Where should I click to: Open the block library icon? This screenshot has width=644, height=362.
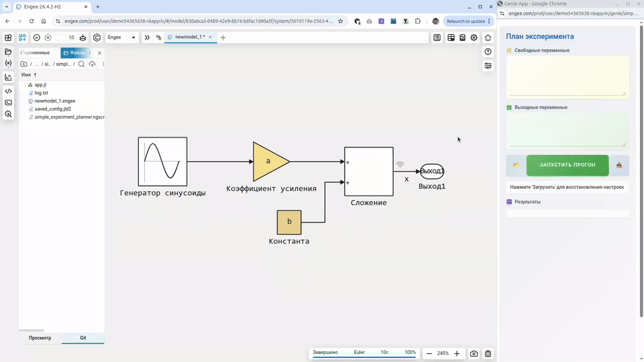(8, 38)
